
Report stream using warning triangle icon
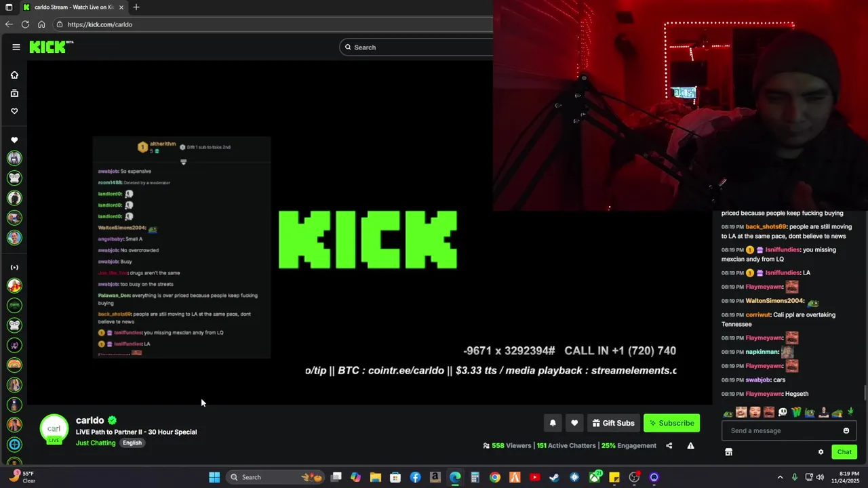(690, 445)
